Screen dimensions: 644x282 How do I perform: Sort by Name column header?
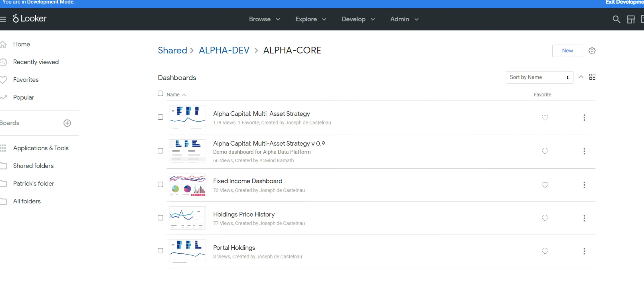(176, 95)
